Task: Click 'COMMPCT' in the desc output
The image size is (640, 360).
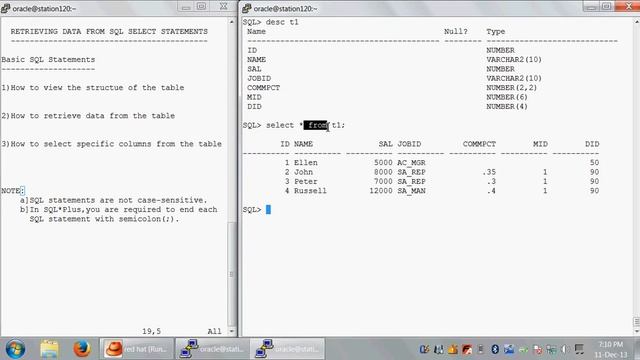Action: coord(263,88)
